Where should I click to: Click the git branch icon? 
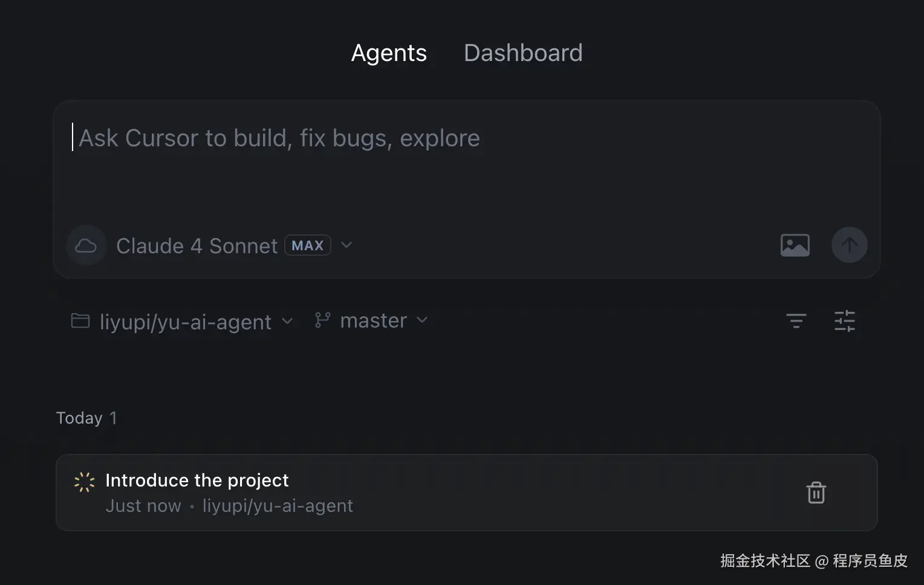pyautogui.click(x=322, y=320)
